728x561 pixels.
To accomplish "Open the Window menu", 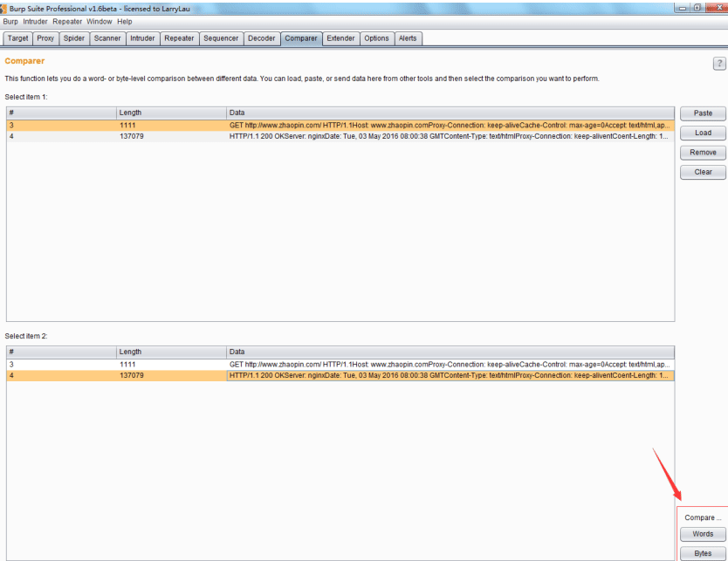I will 99,21.
